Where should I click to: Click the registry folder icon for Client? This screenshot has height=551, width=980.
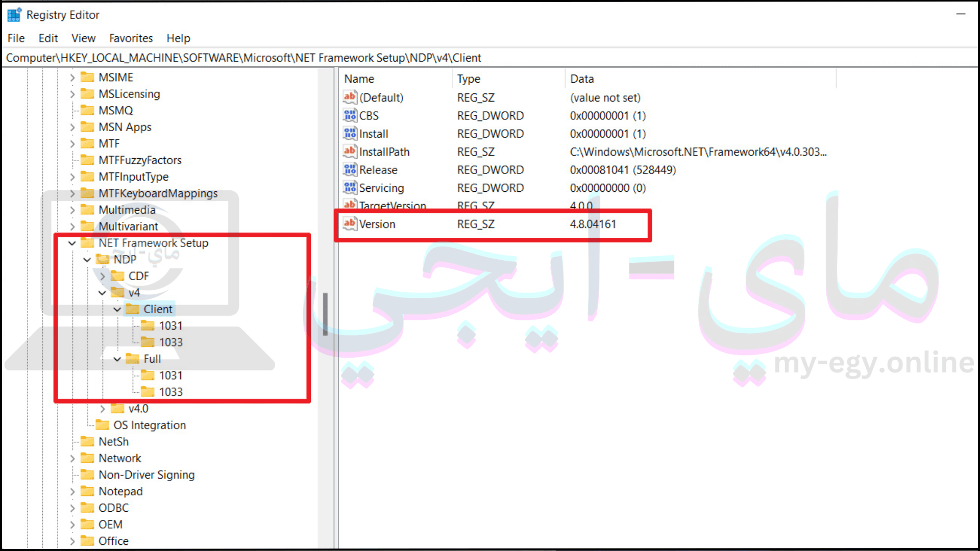(x=133, y=308)
